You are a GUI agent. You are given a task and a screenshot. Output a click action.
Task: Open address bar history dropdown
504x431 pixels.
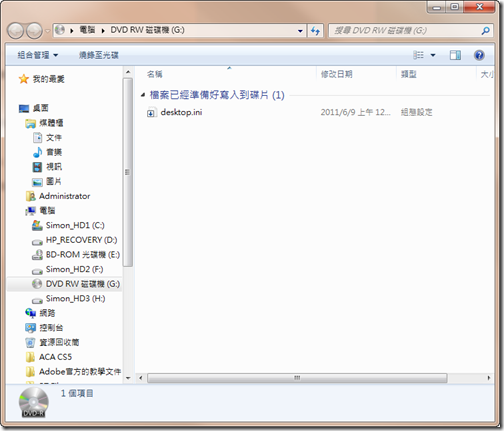point(300,31)
